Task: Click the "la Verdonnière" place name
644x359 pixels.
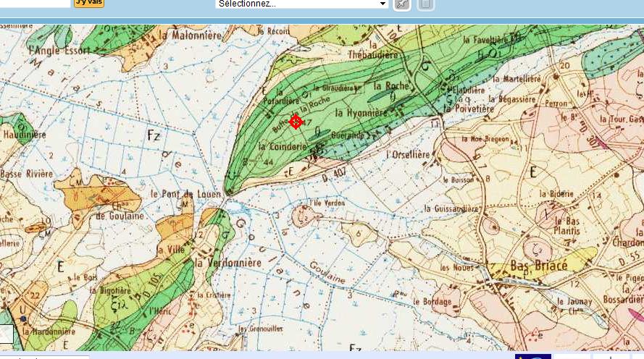Action: 228,263
